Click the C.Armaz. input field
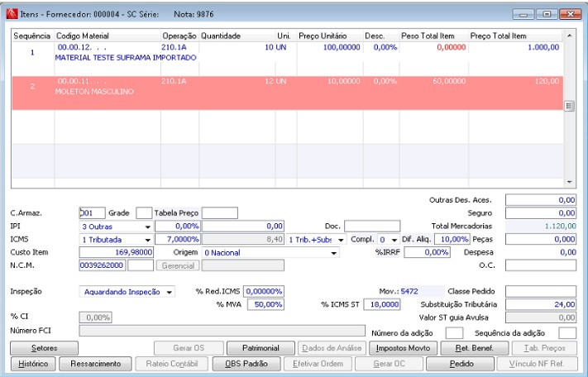588x377 pixels. coord(93,212)
